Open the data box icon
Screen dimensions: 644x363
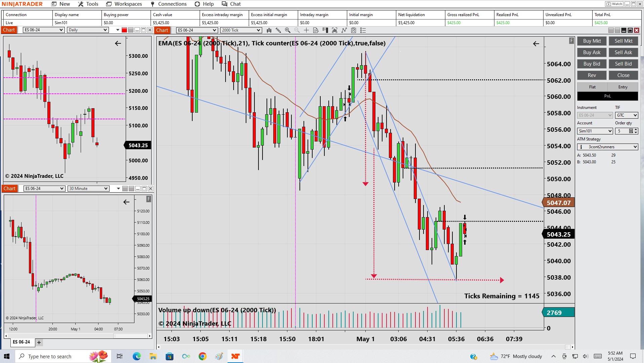(316, 30)
